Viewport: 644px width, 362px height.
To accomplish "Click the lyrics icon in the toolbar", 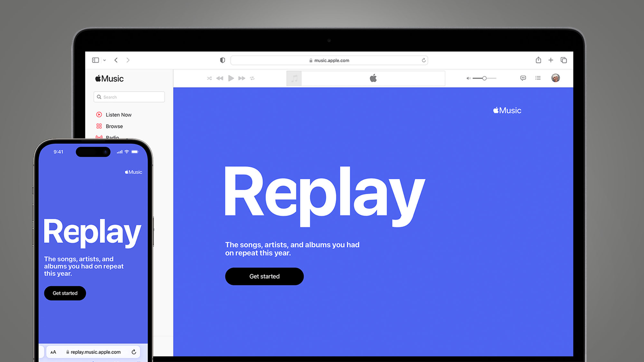I will (x=523, y=78).
